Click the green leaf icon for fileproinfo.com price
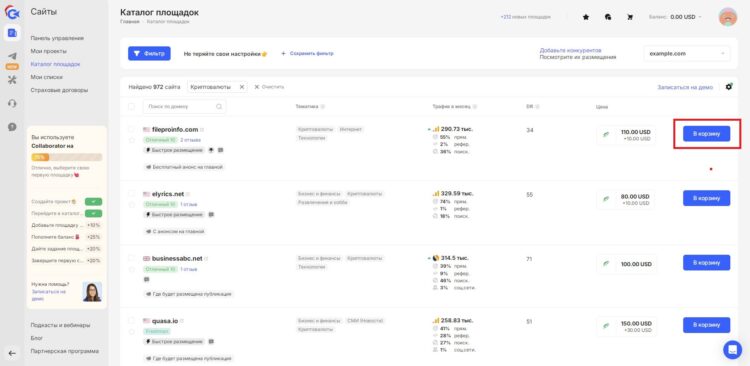The width and height of the screenshot is (750, 366). tap(606, 134)
